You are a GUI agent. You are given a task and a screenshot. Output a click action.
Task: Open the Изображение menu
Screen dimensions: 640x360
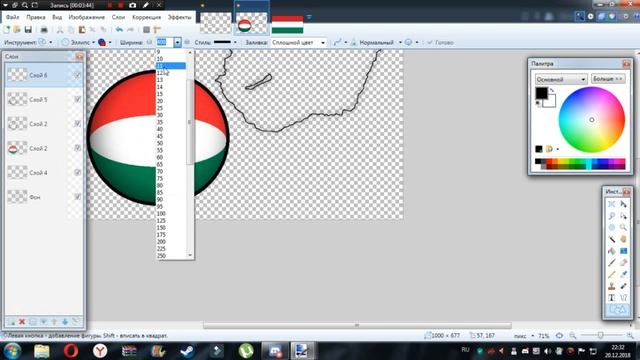pyautogui.click(x=87, y=17)
